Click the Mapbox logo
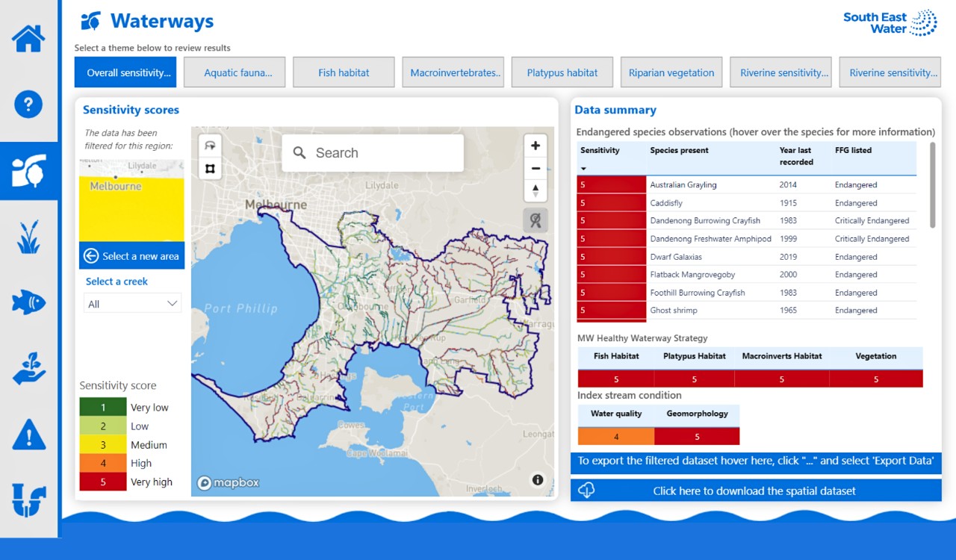 pos(229,483)
